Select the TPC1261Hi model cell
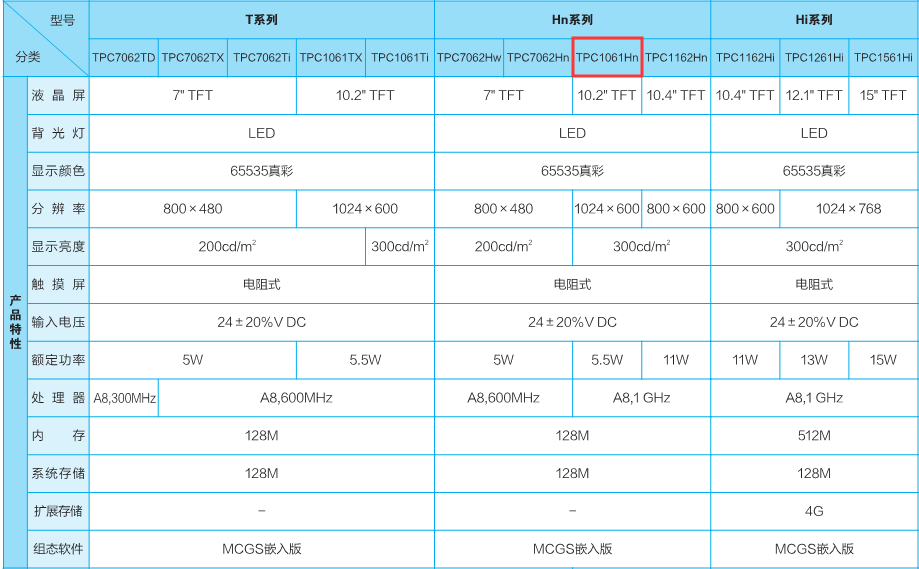The image size is (919, 569). tap(814, 58)
